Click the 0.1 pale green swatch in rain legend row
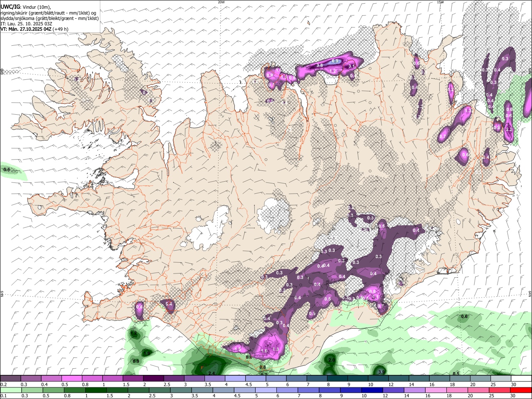 (x=11, y=390)
